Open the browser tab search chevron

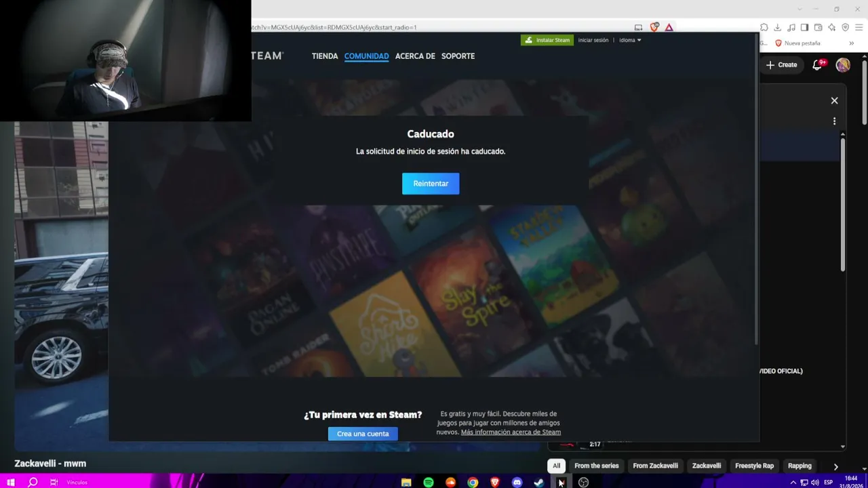click(800, 9)
